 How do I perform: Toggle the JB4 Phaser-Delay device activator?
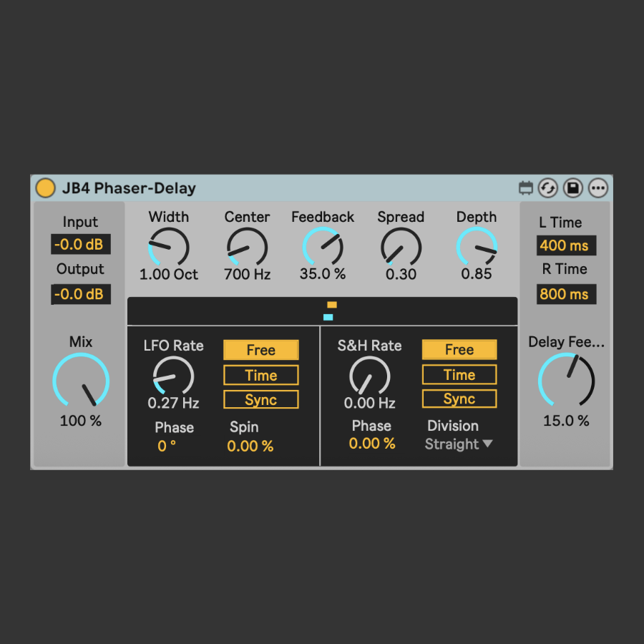point(45,188)
